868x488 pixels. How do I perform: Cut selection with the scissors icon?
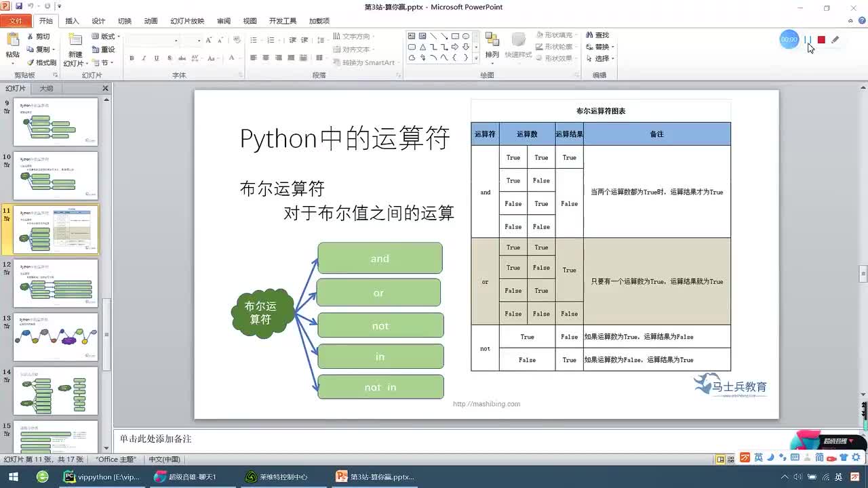coord(31,37)
